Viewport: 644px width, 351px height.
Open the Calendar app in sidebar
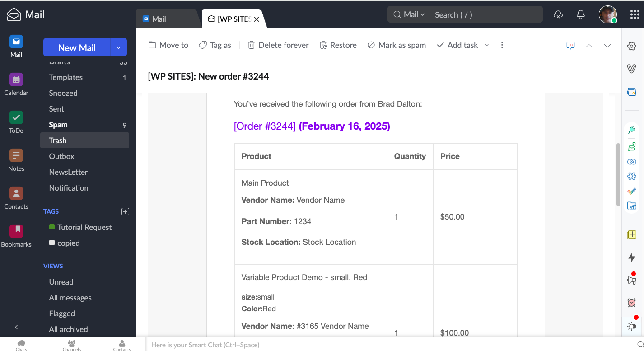tap(16, 80)
